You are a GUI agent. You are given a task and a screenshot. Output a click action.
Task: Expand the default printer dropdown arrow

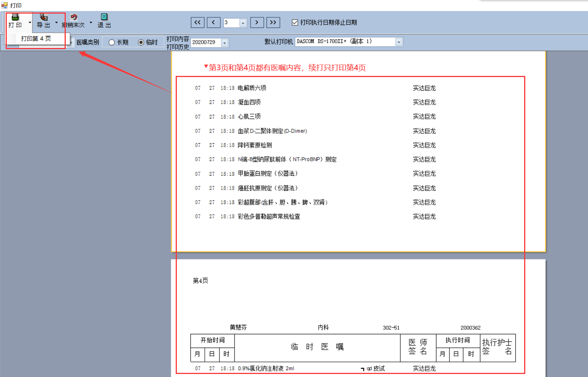(x=399, y=42)
